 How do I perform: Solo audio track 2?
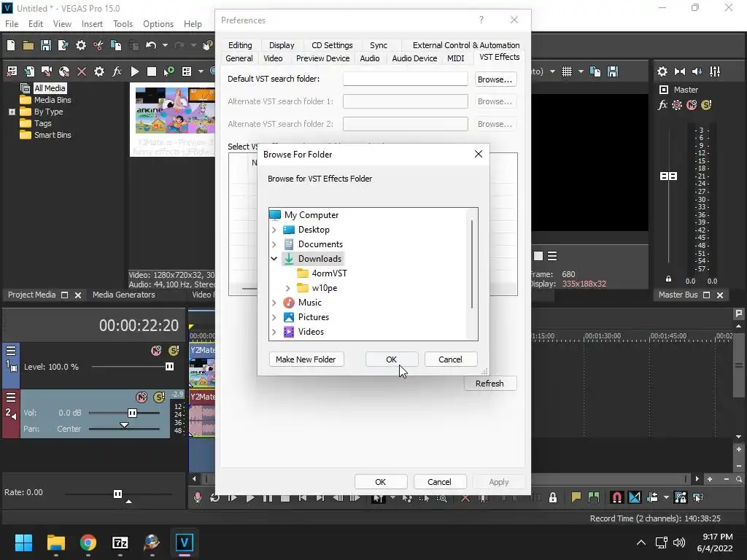(159, 397)
